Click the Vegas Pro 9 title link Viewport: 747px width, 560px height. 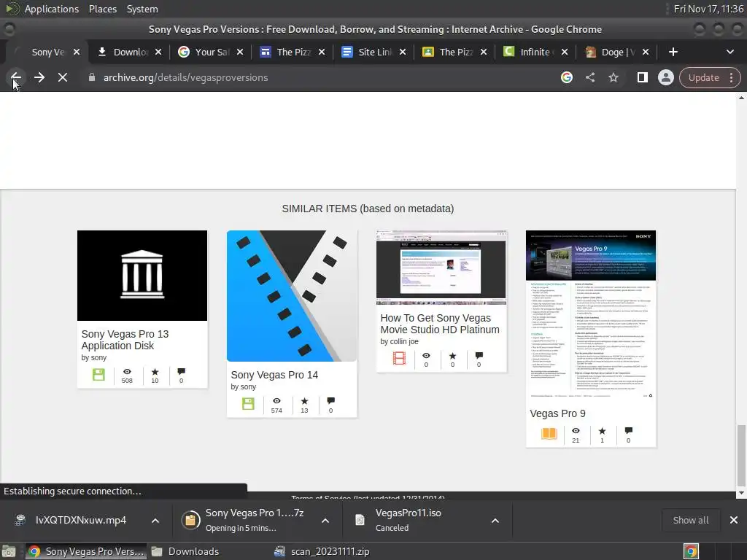(557, 414)
